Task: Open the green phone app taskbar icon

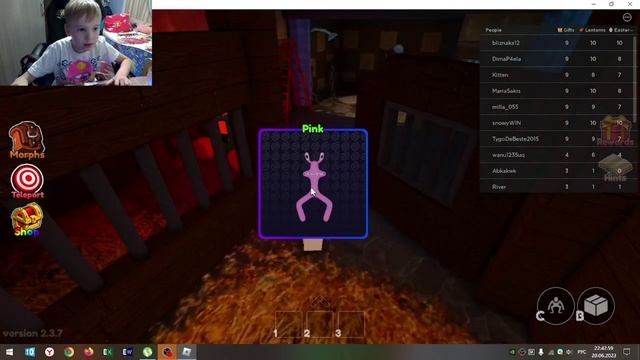Action: [x=147, y=351]
